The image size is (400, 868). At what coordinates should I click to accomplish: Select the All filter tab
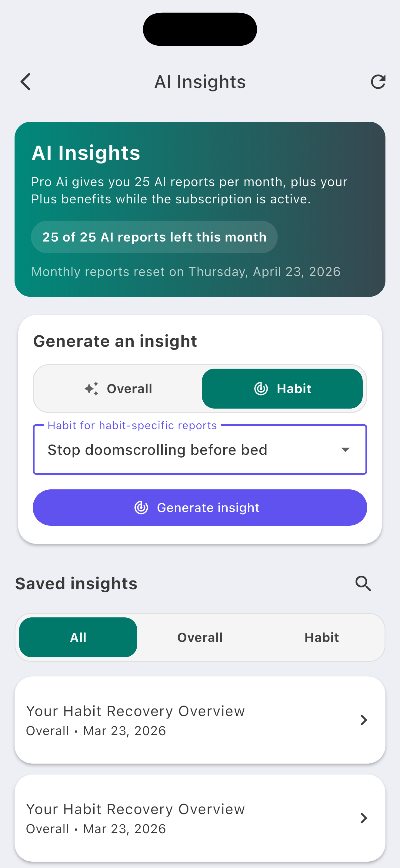tap(78, 637)
